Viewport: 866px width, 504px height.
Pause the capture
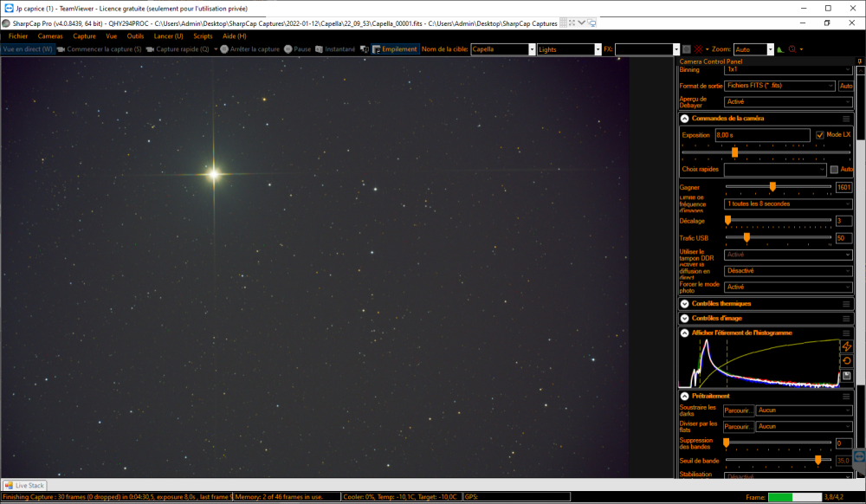(297, 49)
